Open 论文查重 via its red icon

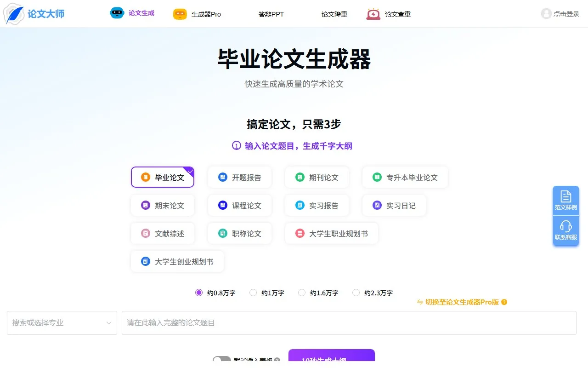pyautogui.click(x=373, y=14)
